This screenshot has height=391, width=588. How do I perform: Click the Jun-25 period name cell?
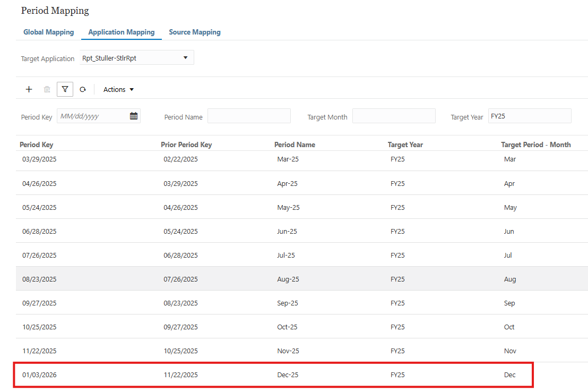point(287,232)
